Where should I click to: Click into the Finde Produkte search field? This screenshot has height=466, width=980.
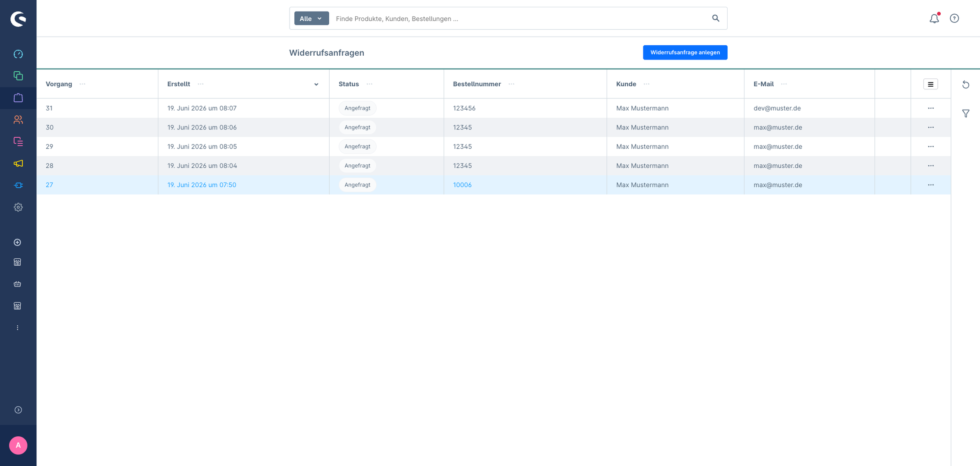point(520,19)
